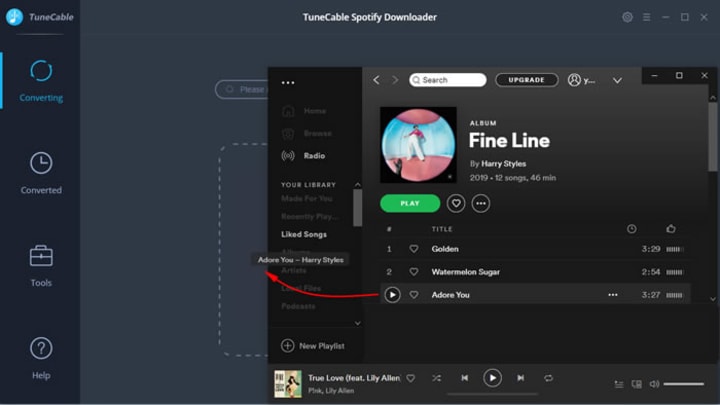Open the connect to device icon

(636, 384)
